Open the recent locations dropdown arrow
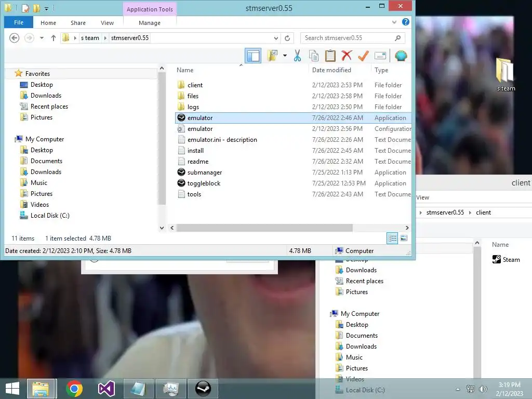 tap(42, 37)
